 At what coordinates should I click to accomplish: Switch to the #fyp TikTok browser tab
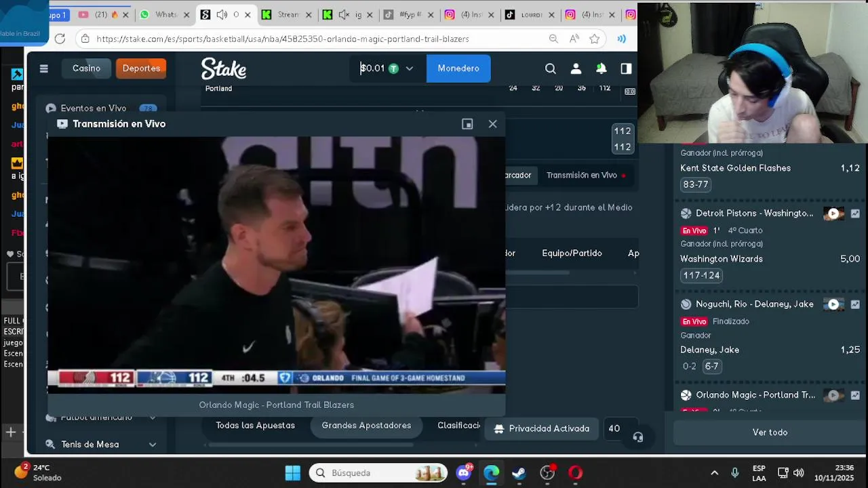pyautogui.click(x=410, y=14)
